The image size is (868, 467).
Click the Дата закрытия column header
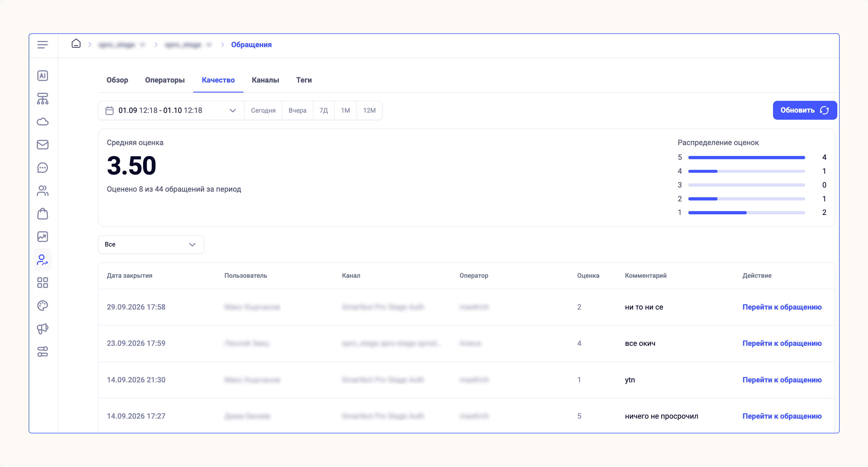pyautogui.click(x=130, y=276)
